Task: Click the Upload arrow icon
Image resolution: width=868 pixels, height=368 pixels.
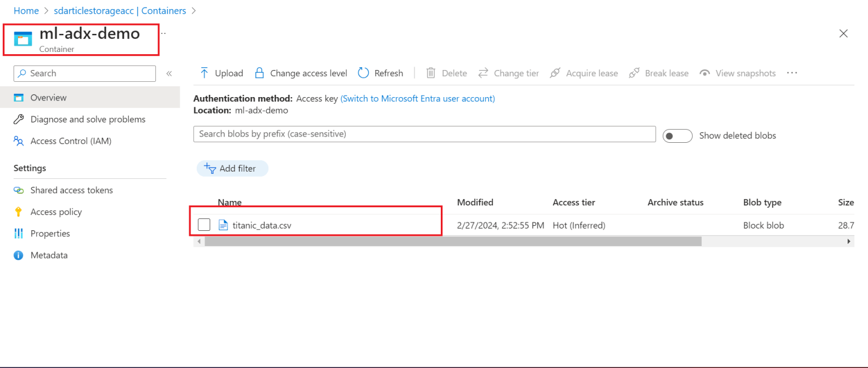Action: click(205, 73)
